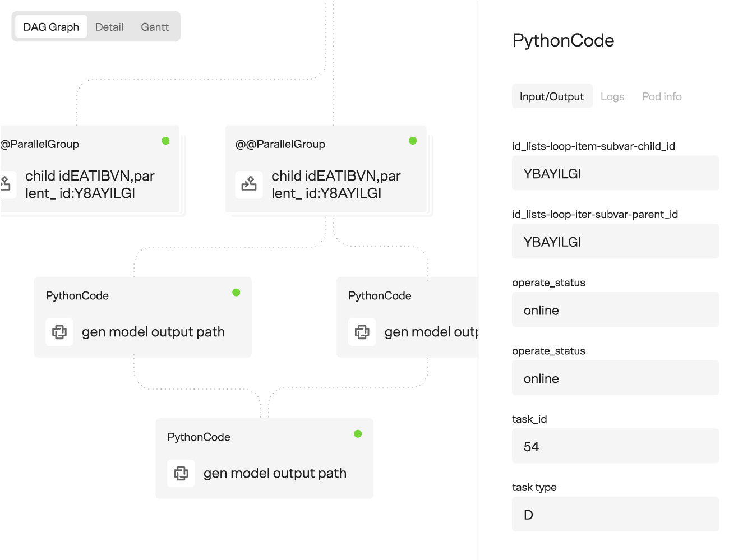752x560 pixels.
Task: Click the Python icon in right PythonCode node
Action: coord(362,332)
